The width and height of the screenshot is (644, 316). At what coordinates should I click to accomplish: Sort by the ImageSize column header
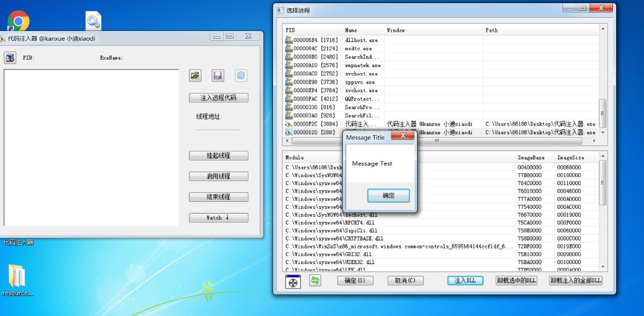pyautogui.click(x=574, y=158)
